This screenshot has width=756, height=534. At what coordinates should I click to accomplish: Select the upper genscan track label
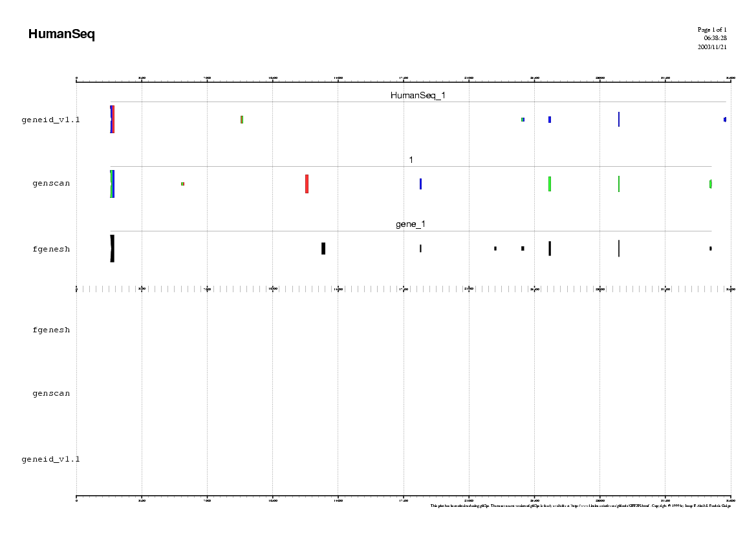tap(51, 184)
